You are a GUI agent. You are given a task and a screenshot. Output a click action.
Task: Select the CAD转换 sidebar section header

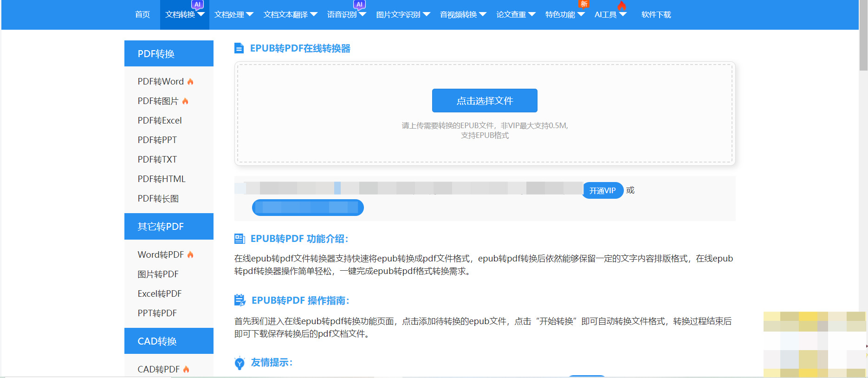[169, 341]
